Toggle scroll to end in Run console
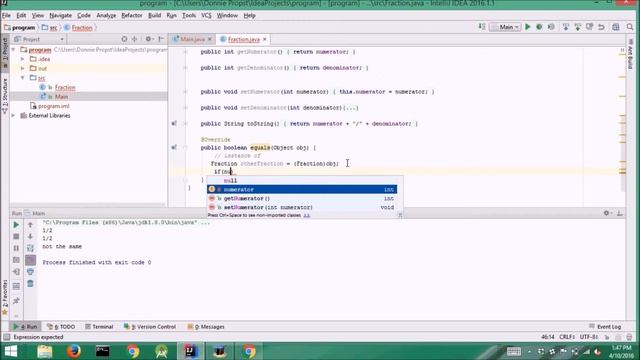640x360 pixels. 30,260
